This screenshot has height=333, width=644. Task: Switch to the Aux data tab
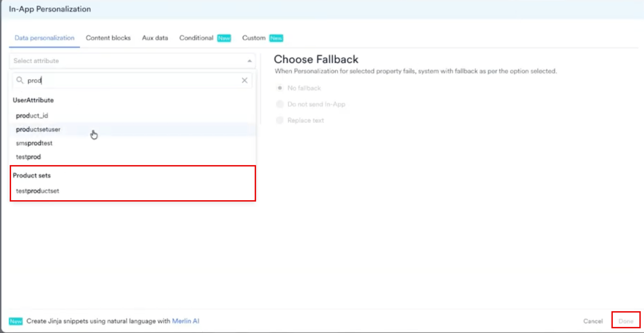click(x=155, y=38)
